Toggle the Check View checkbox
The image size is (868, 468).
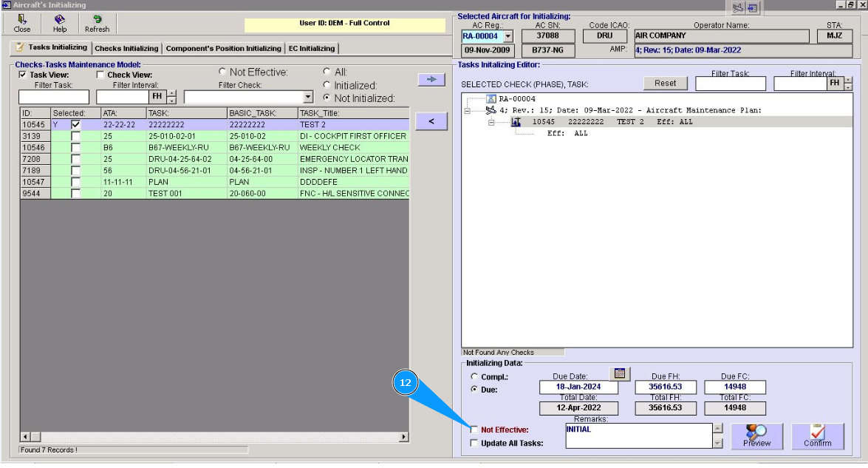(x=100, y=75)
